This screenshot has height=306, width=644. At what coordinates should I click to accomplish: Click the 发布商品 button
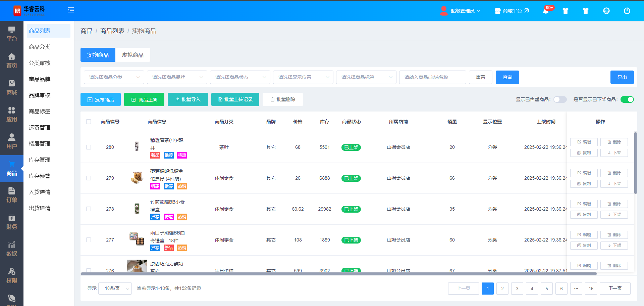pyautogui.click(x=101, y=99)
